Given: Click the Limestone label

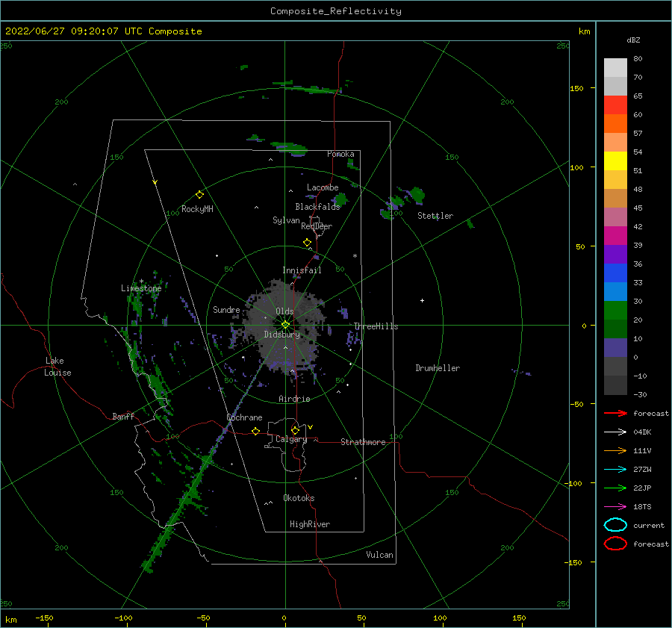Looking at the screenshot, I should pyautogui.click(x=141, y=288).
